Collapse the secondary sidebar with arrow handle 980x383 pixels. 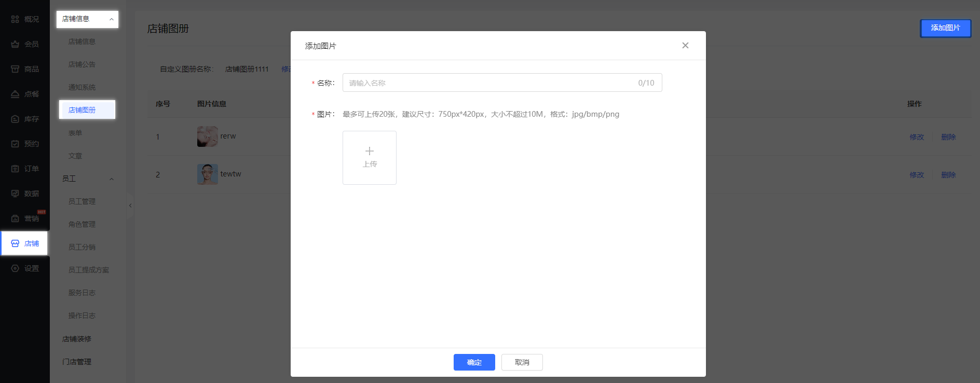[130, 206]
